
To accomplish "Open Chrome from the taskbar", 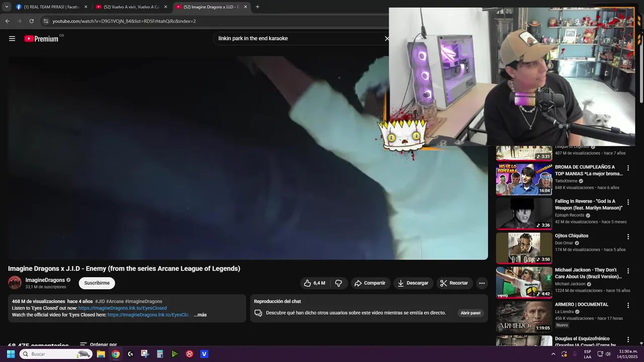I will click(x=116, y=354).
